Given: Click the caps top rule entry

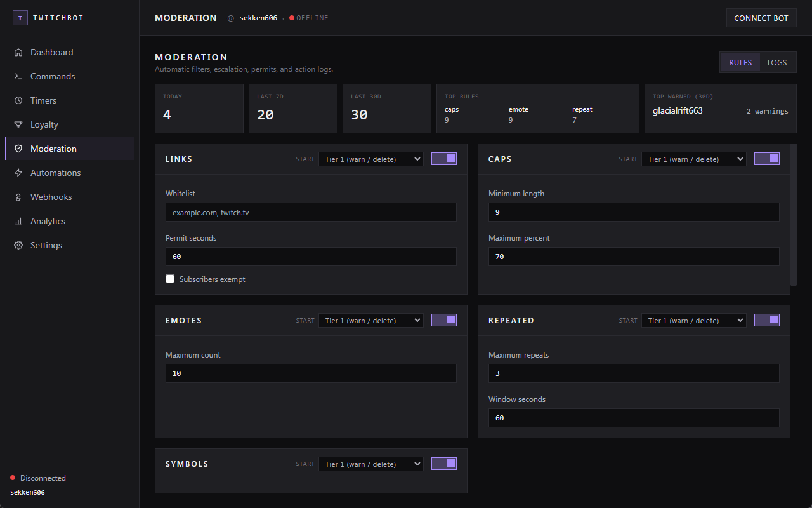Looking at the screenshot, I should coord(452,114).
